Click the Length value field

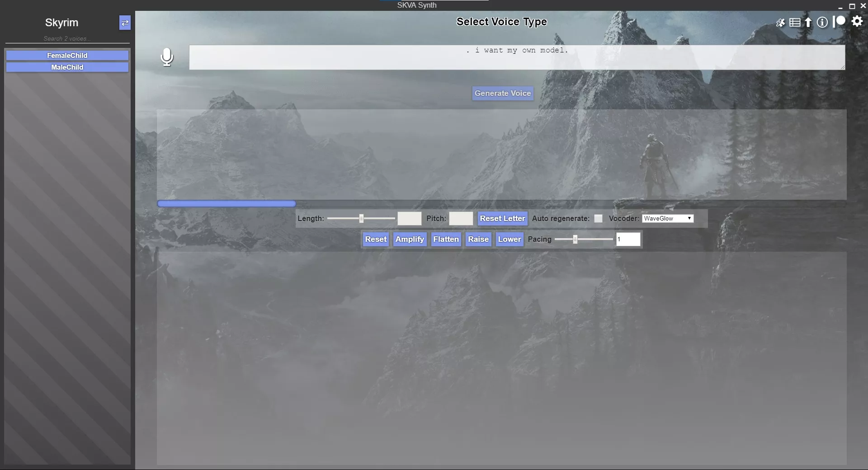coord(409,218)
